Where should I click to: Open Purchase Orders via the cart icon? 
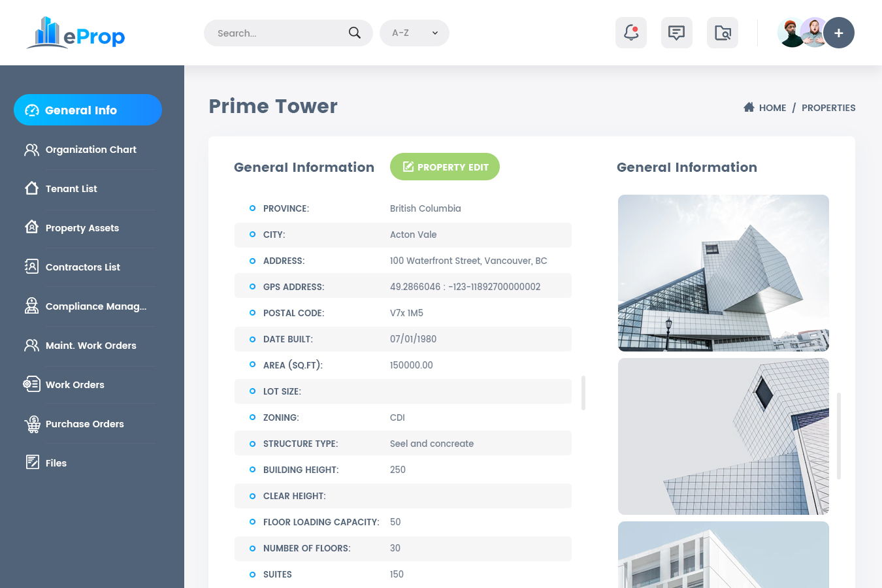(32, 423)
